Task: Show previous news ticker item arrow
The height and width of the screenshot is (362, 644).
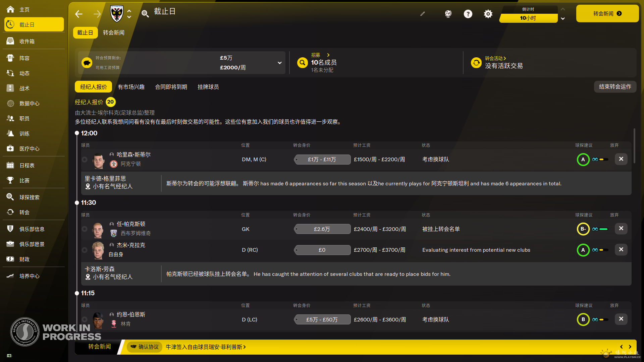Action: pos(622,347)
